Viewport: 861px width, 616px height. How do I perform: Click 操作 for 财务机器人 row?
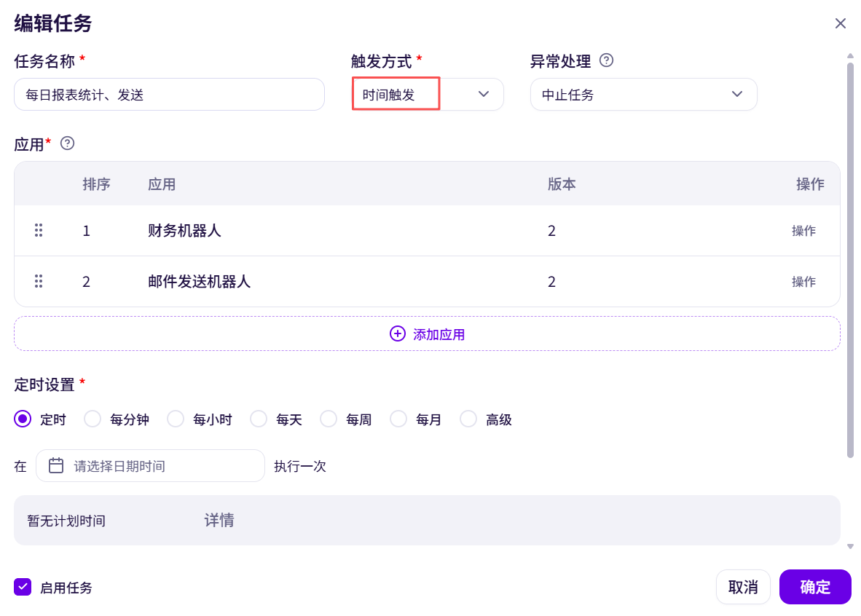coord(803,231)
